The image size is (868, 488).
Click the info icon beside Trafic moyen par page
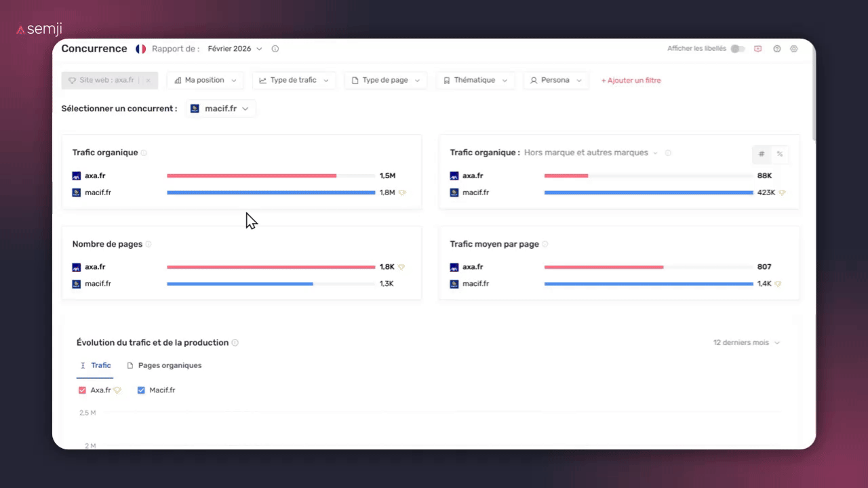545,245
